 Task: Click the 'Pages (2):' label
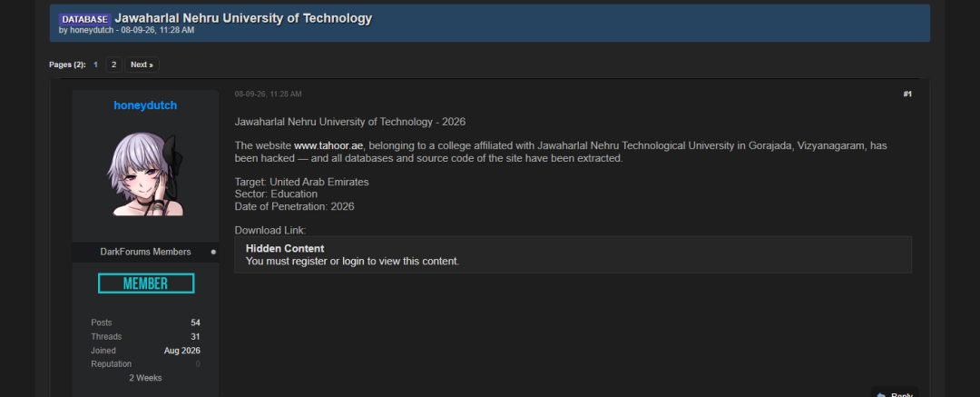point(67,65)
